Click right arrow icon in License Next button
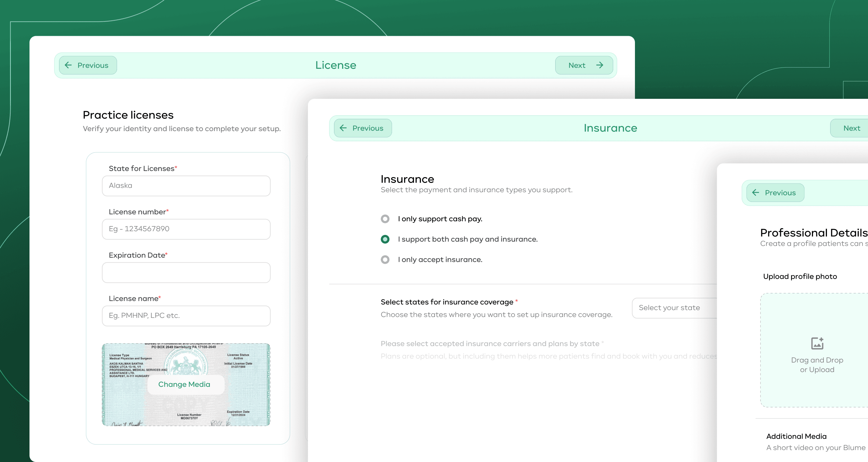 [599, 65]
